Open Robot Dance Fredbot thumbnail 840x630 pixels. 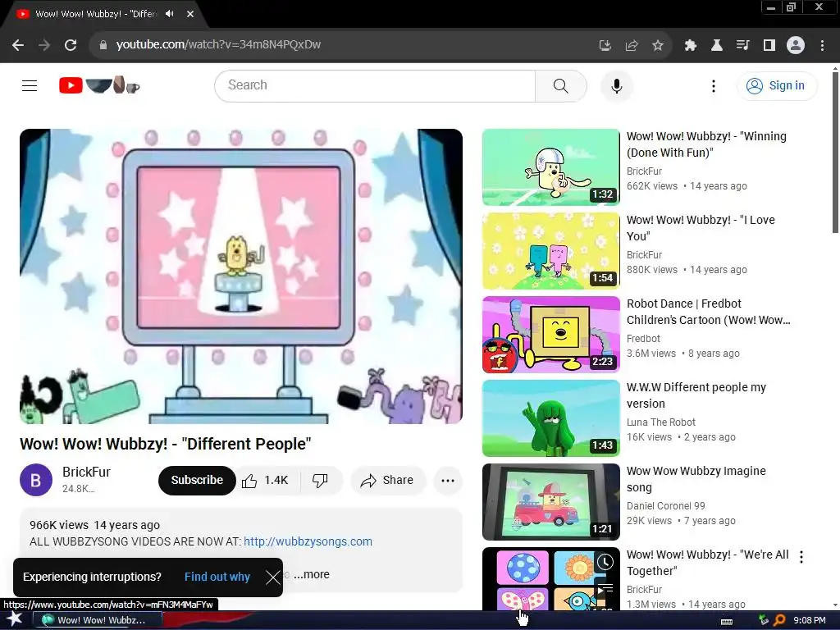pyautogui.click(x=550, y=335)
